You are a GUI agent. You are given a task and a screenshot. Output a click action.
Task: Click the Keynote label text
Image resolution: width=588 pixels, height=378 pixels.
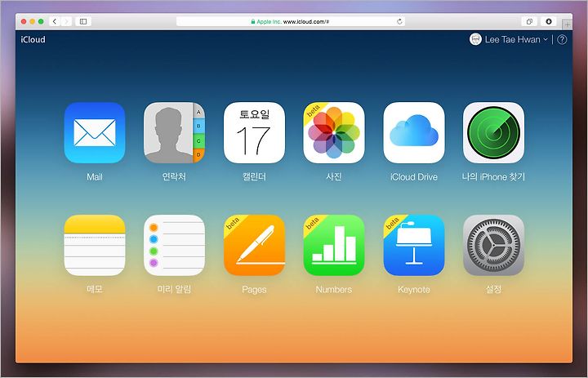pyautogui.click(x=414, y=290)
